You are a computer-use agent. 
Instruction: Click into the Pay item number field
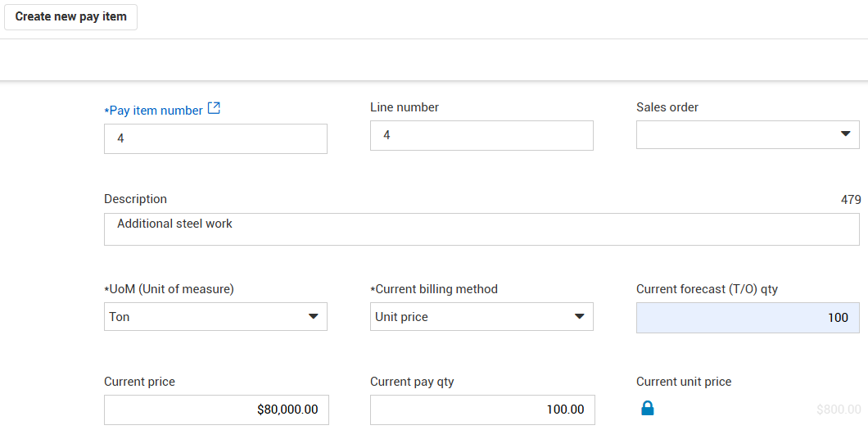point(215,138)
